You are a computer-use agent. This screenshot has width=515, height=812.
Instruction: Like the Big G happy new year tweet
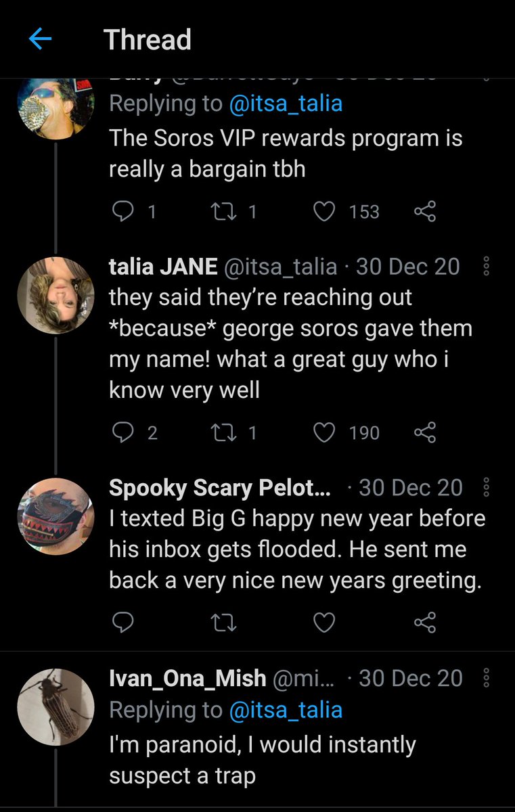coord(326,623)
